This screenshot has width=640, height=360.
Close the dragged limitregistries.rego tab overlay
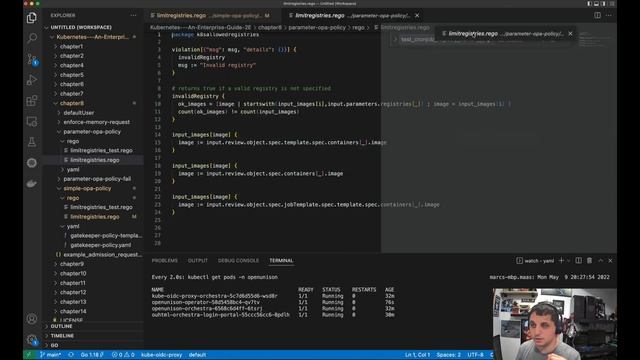pyautogui.click(x=570, y=34)
